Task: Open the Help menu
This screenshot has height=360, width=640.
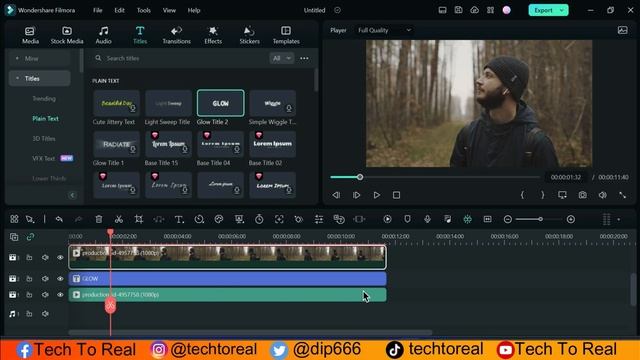Action: pyautogui.click(x=194, y=10)
